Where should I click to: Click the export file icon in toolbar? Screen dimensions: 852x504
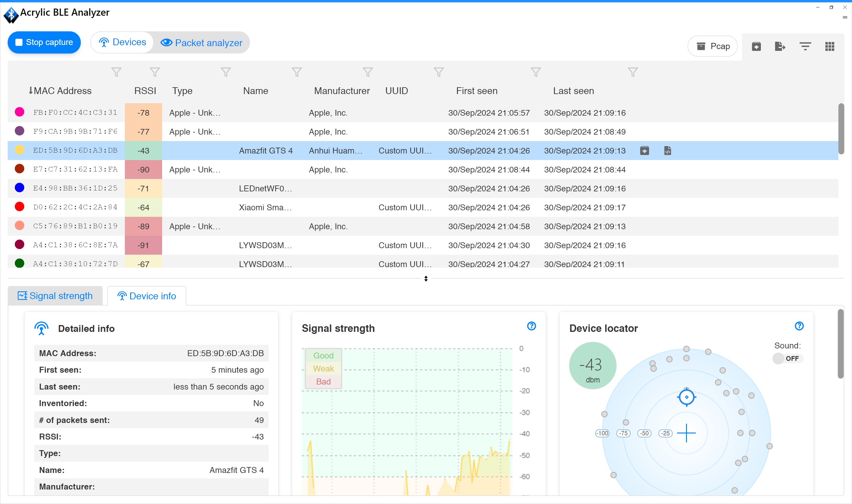pos(780,46)
